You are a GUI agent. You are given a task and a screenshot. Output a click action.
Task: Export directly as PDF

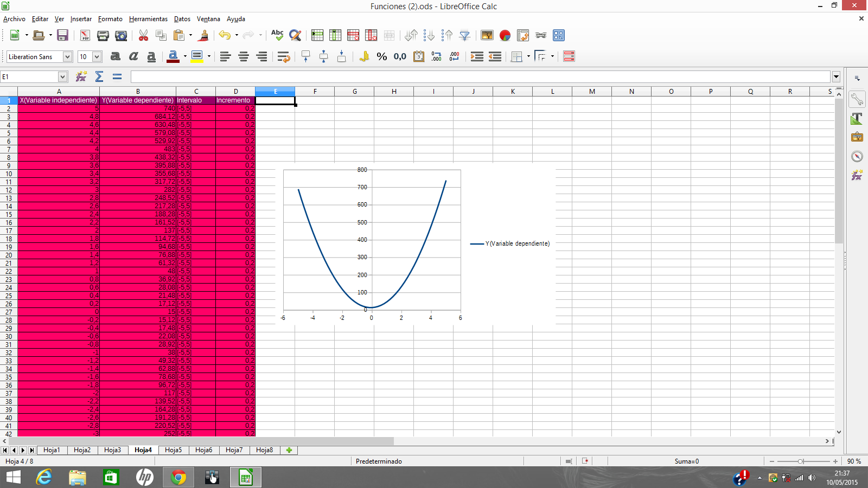(x=85, y=35)
